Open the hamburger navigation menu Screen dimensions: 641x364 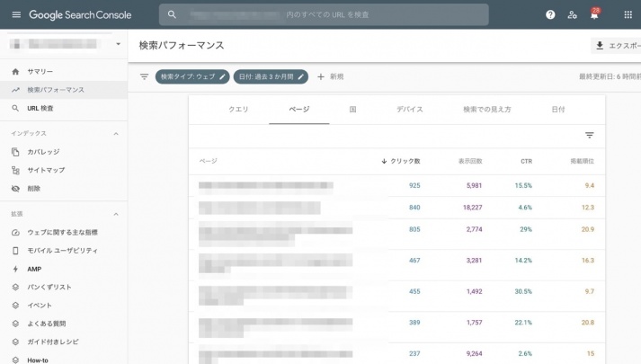coord(16,14)
